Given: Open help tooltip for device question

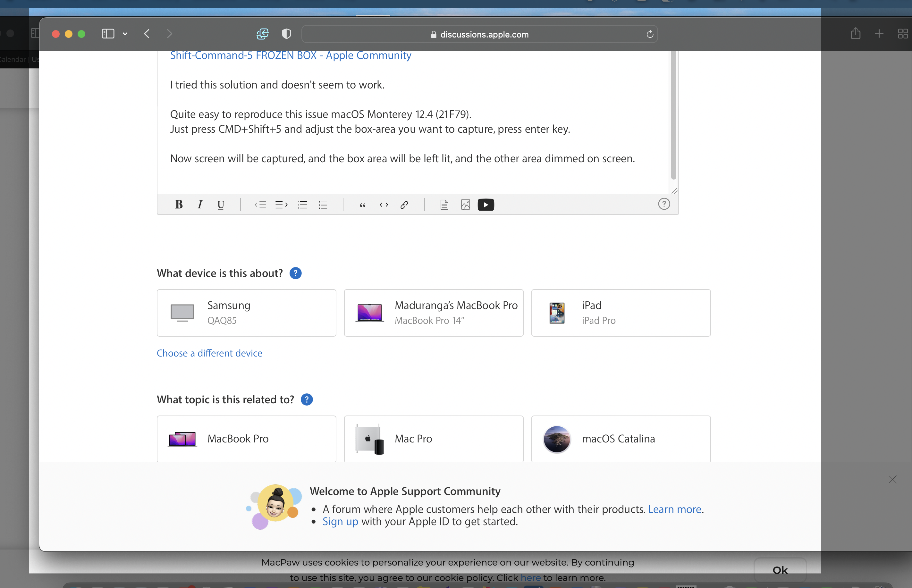Looking at the screenshot, I should click(295, 273).
